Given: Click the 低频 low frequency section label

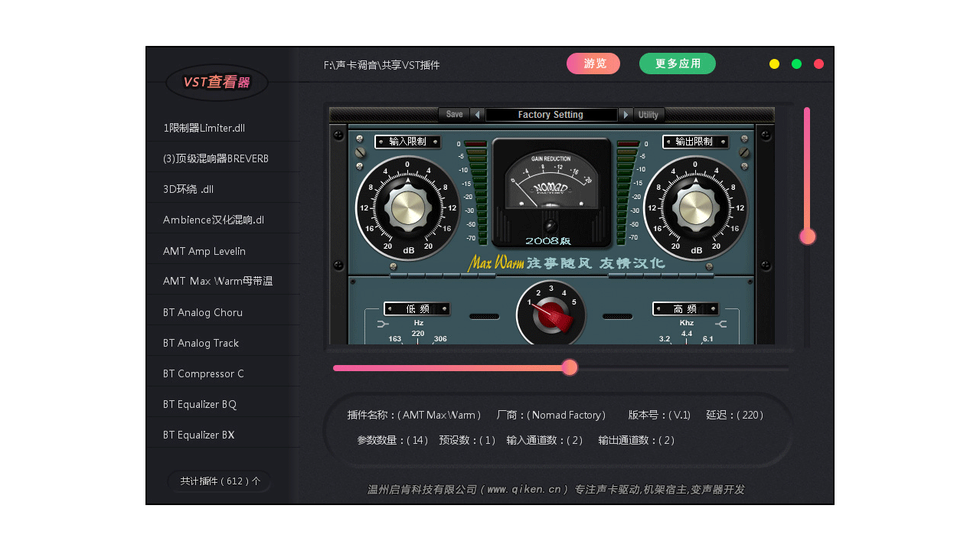Looking at the screenshot, I should tap(416, 308).
